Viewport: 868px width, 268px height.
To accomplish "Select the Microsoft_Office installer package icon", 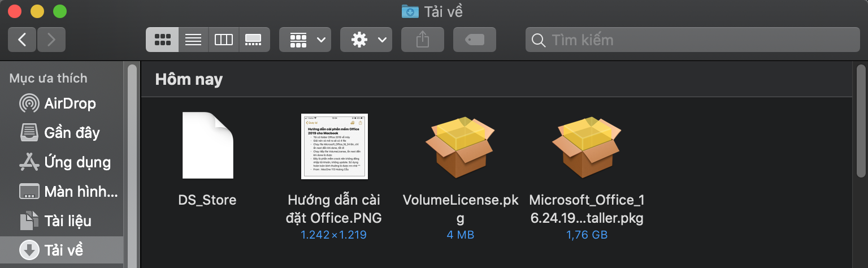I will pos(588,146).
